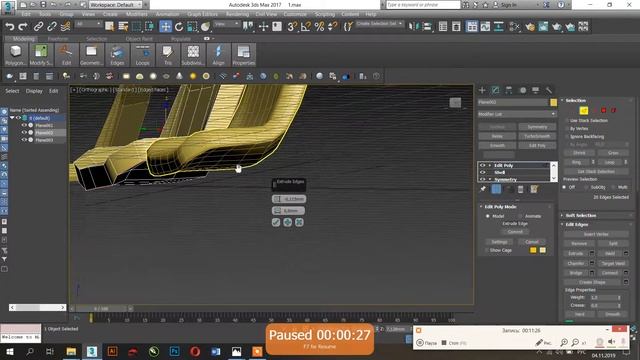Switch to the Utilities wrench panel tab

pos(549,90)
